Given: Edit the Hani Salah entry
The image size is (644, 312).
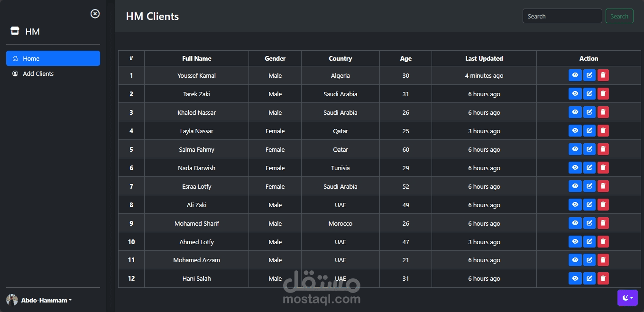Looking at the screenshot, I should tap(589, 278).
